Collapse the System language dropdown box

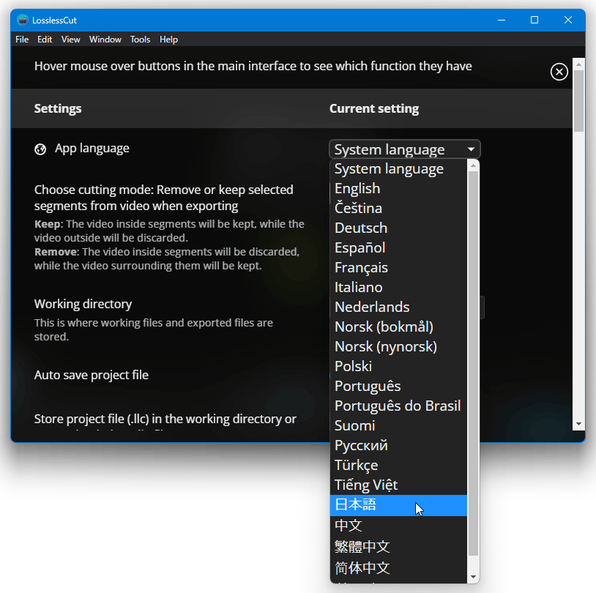point(404,149)
